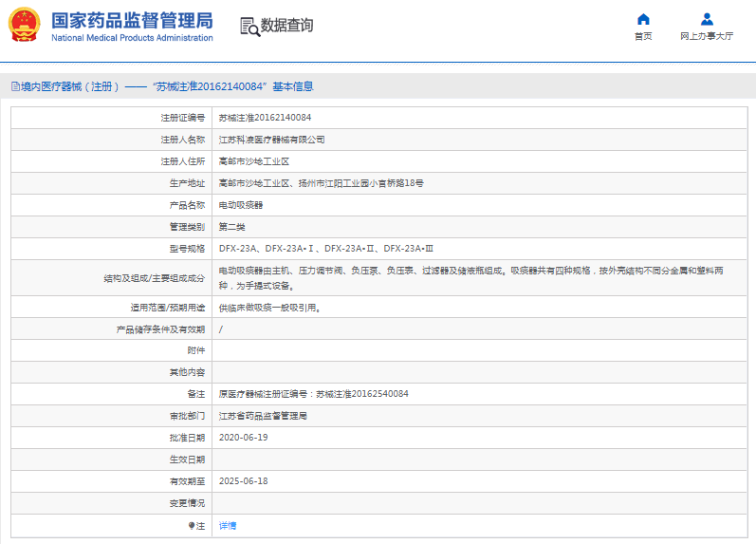Click the 境内医疗器械（注册） breadcrumb
This screenshot has width=756, height=544.
click(70, 86)
